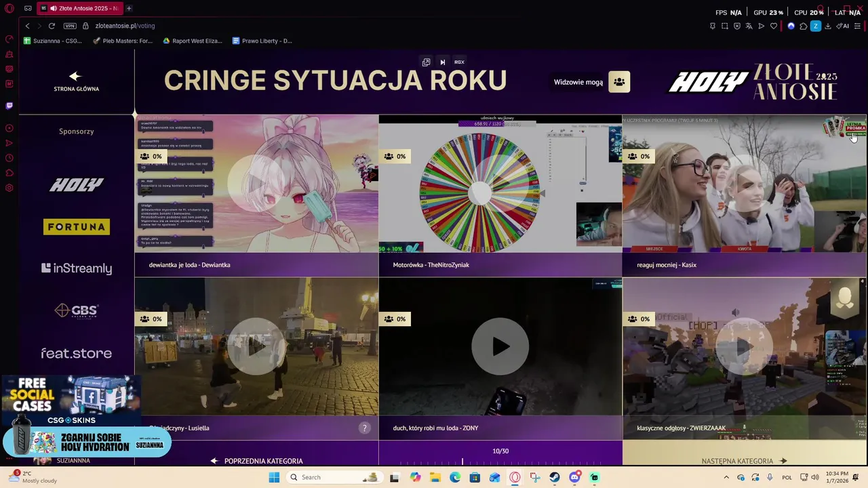Open the FREE SOCIAL CASES CSGOSKINS banner
Screen dimensions: 868x488
(71, 401)
